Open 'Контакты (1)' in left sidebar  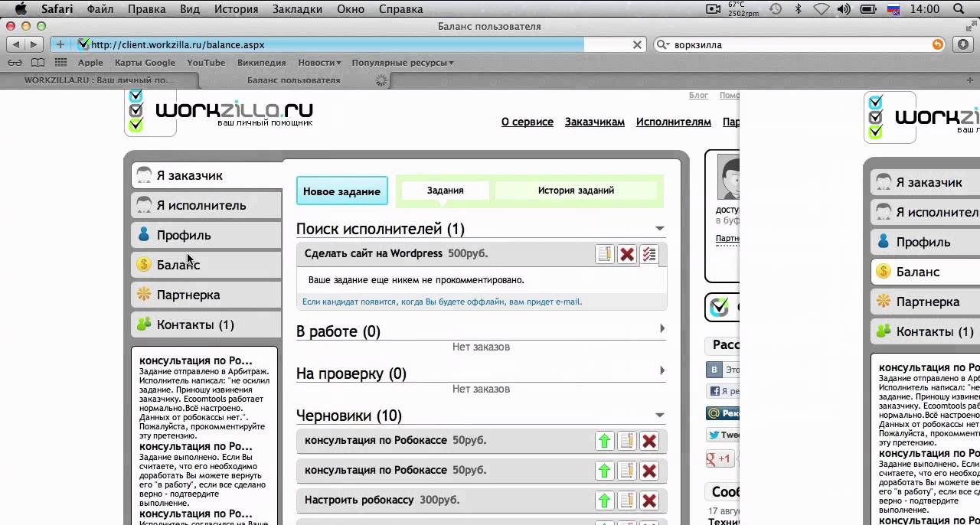207,324
